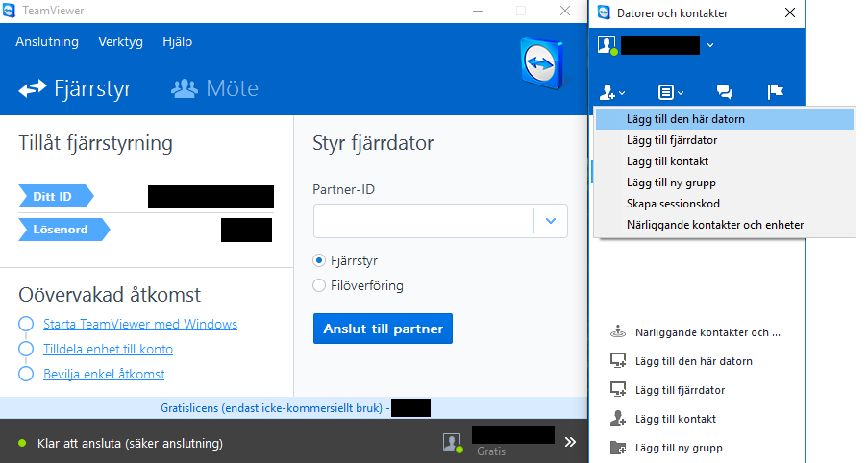868x463 pixels.
Task: Open the chat bubbles icon
Action: (725, 92)
